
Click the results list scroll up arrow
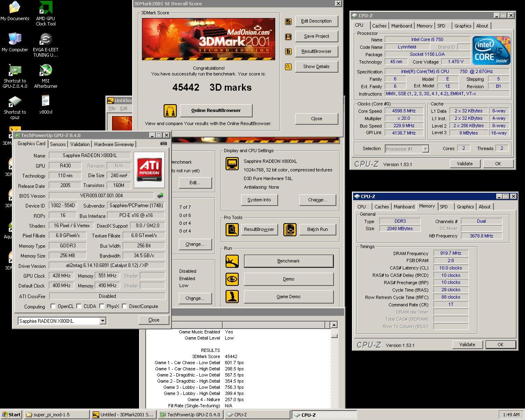(334, 325)
